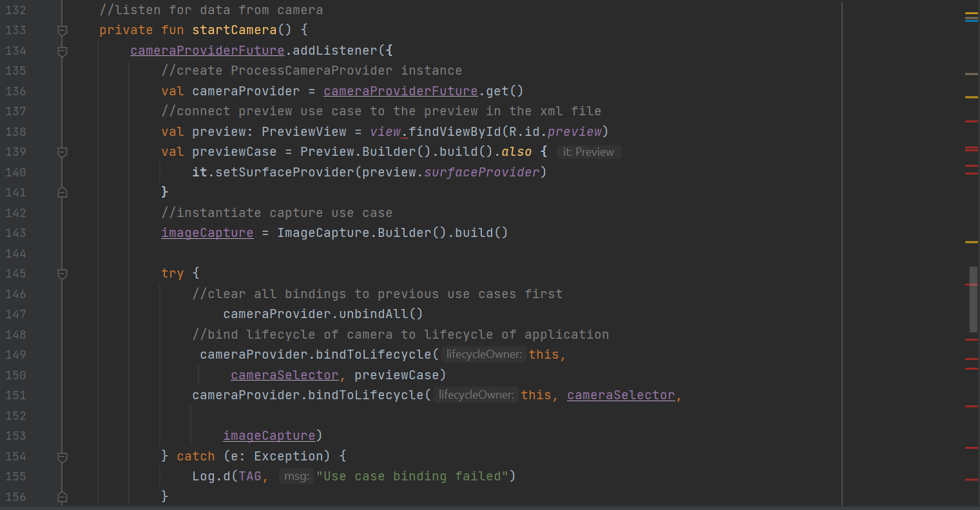Click setSurfaceProvider method on line 140
The width and height of the screenshot is (980, 510).
point(285,172)
